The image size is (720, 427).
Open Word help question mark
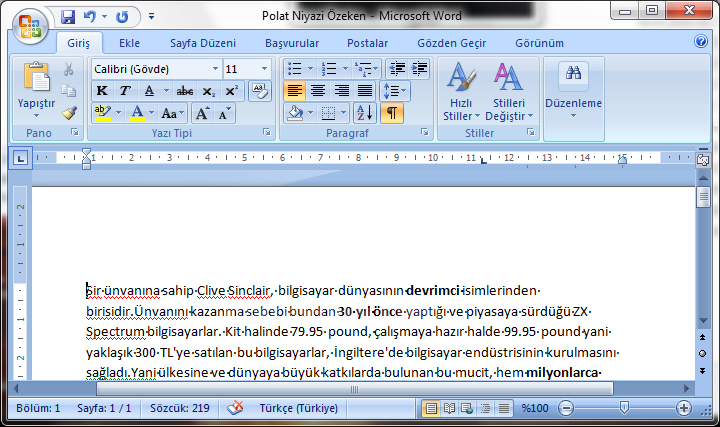tap(701, 42)
